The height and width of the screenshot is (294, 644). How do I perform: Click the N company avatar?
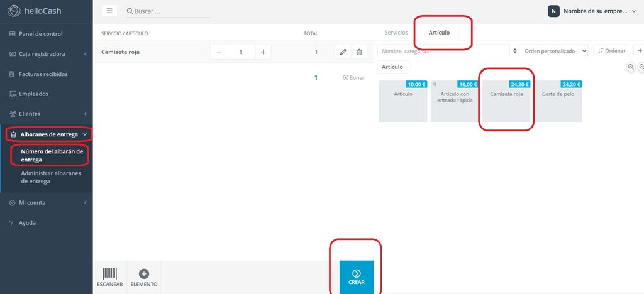553,11
